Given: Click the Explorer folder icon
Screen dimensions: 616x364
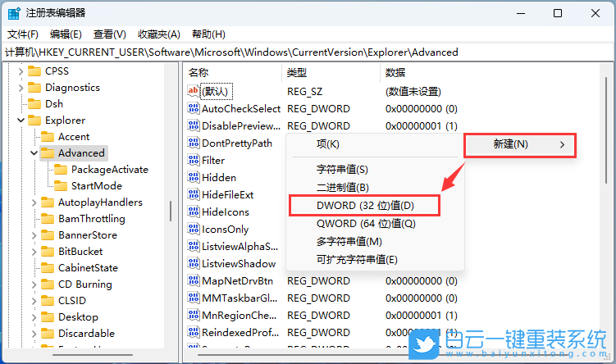Looking at the screenshot, I should [x=34, y=121].
